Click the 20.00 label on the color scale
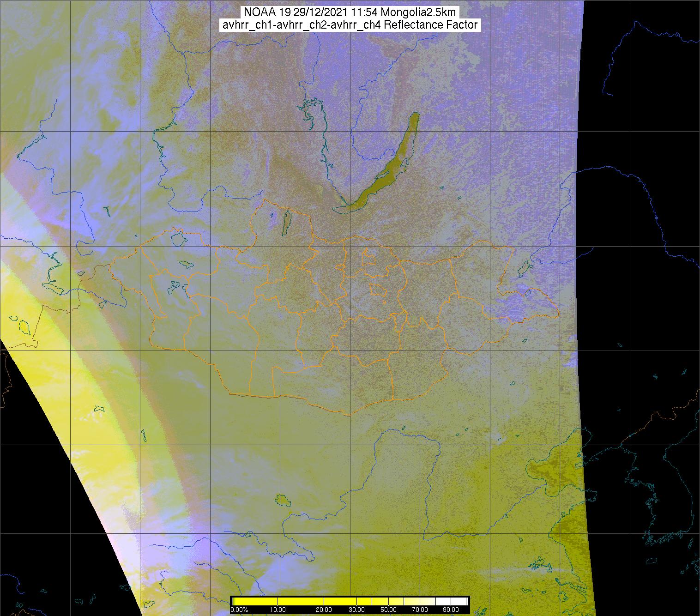The image size is (700, 616). click(325, 610)
